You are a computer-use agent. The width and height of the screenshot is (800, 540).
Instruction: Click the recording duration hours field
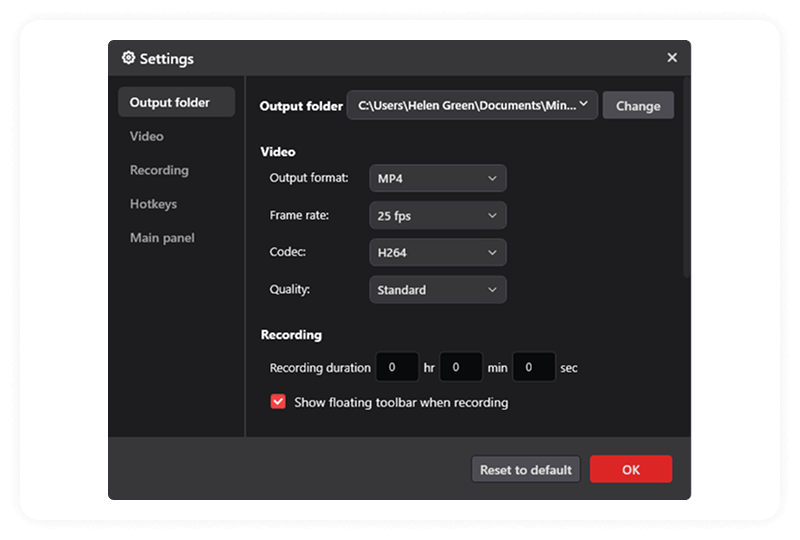tap(397, 367)
